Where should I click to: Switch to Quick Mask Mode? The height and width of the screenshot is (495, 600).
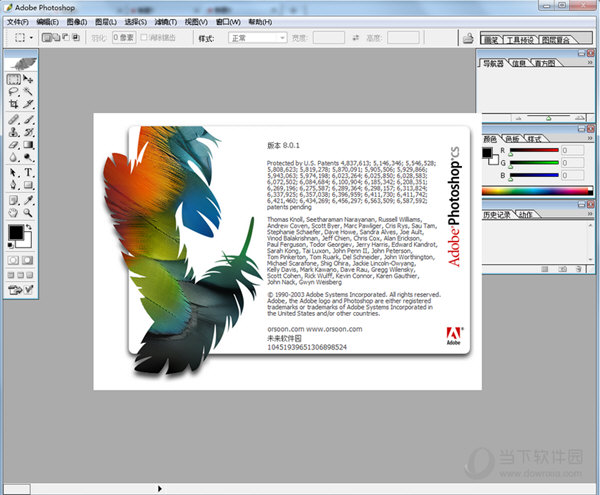coord(27,261)
